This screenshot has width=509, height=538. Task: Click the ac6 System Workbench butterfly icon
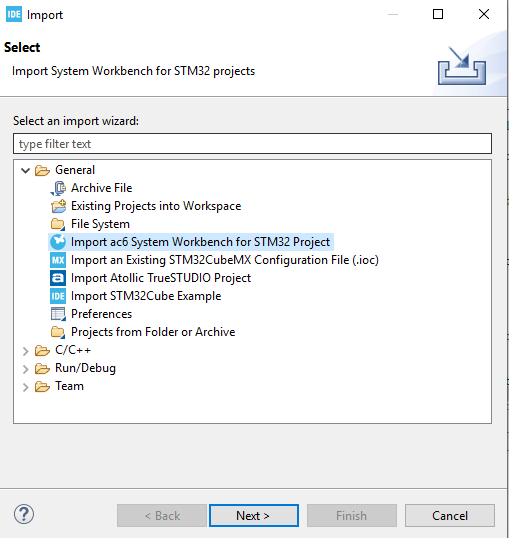pos(58,242)
